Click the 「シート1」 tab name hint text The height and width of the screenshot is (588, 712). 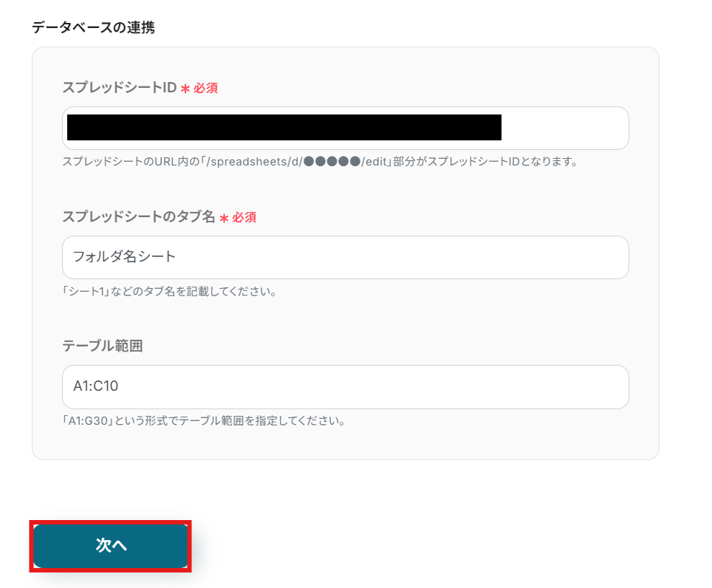(x=84, y=291)
